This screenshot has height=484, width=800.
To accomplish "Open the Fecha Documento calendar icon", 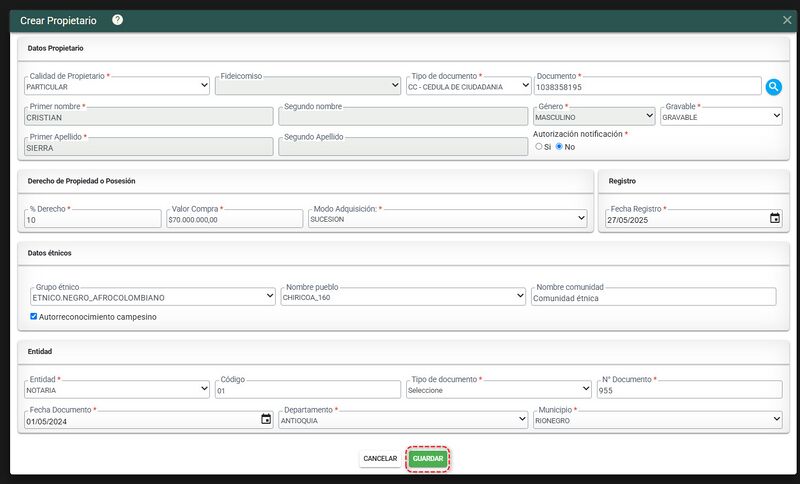I will (266, 419).
